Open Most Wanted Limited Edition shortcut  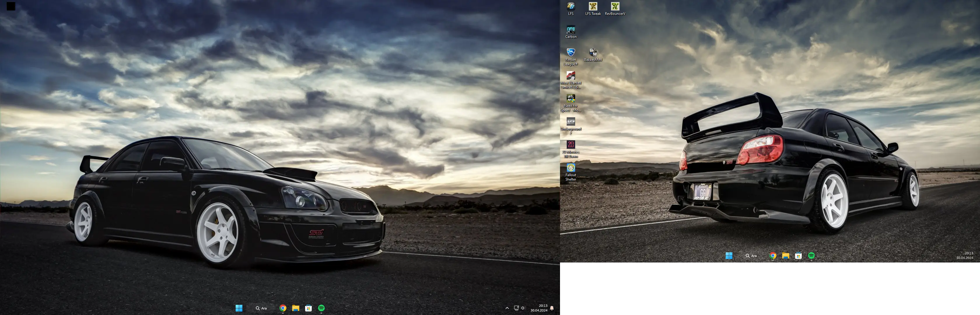(571, 80)
